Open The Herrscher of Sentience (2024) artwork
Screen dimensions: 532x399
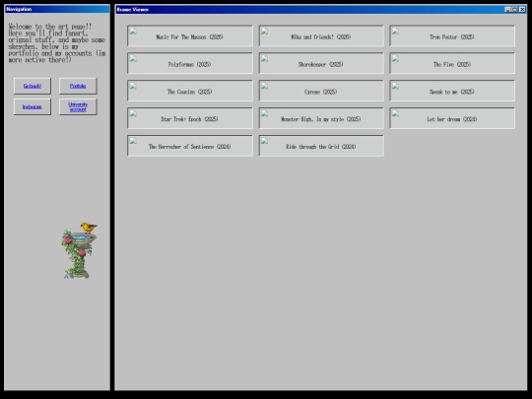[190, 146]
